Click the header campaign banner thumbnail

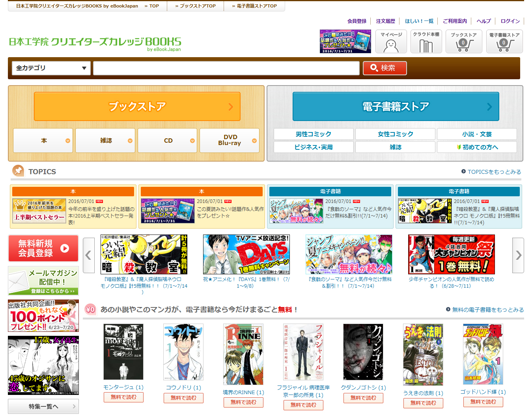pos(345,41)
